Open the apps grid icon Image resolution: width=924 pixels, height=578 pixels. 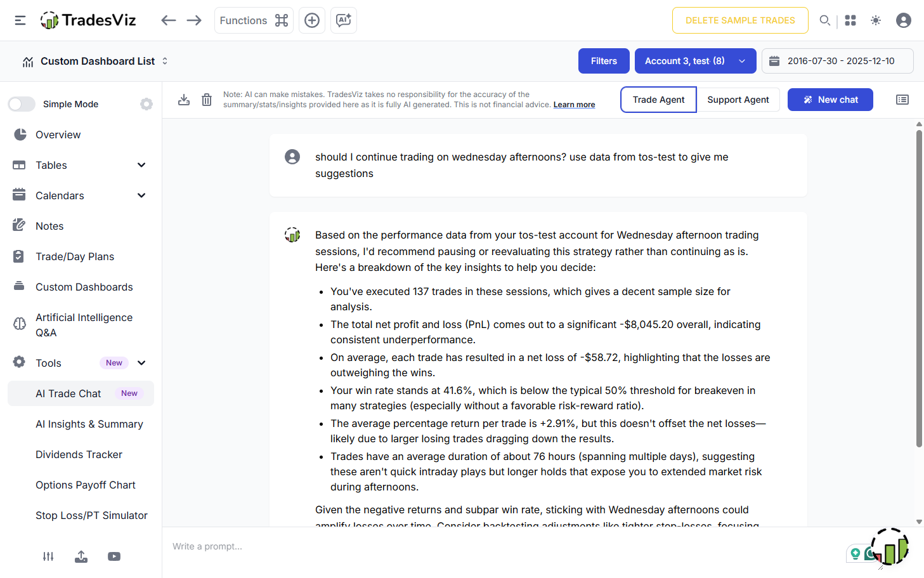tap(850, 20)
